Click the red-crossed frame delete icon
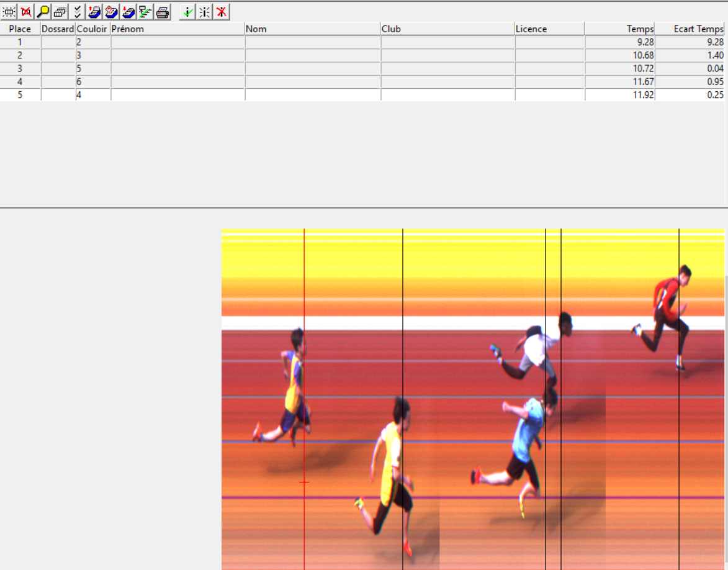This screenshot has height=570, width=728. tap(26, 12)
